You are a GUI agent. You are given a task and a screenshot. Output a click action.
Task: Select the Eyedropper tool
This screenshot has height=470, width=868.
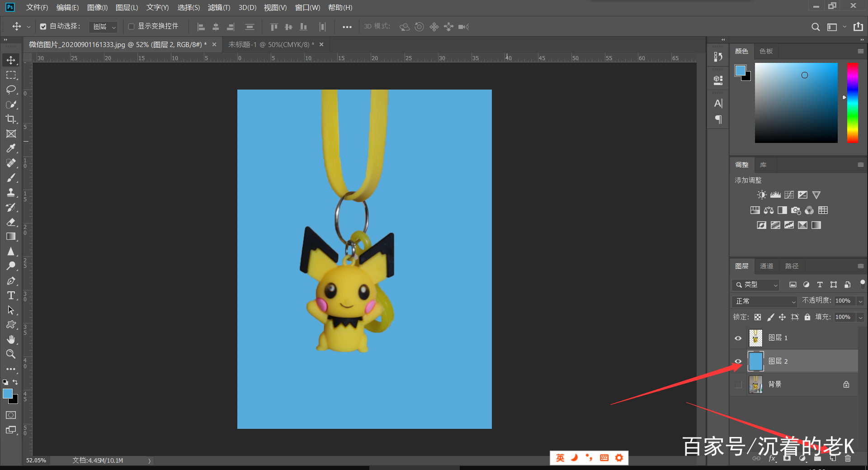click(x=11, y=148)
